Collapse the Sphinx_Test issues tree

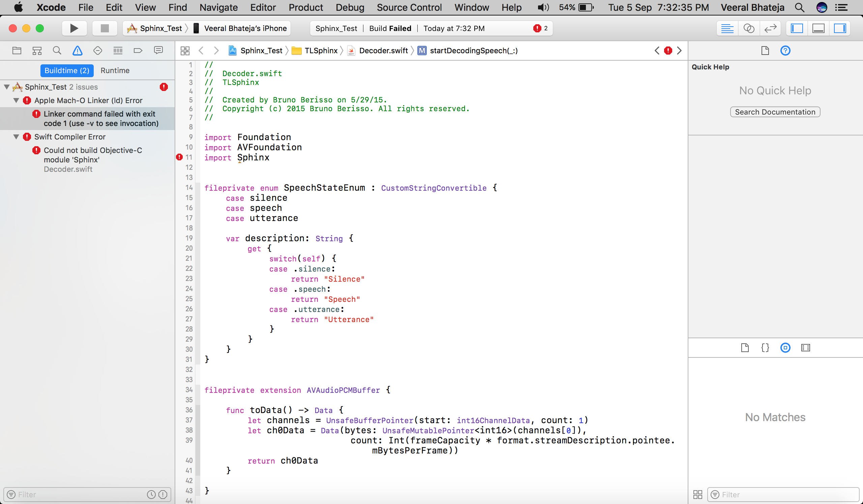[x=6, y=87]
